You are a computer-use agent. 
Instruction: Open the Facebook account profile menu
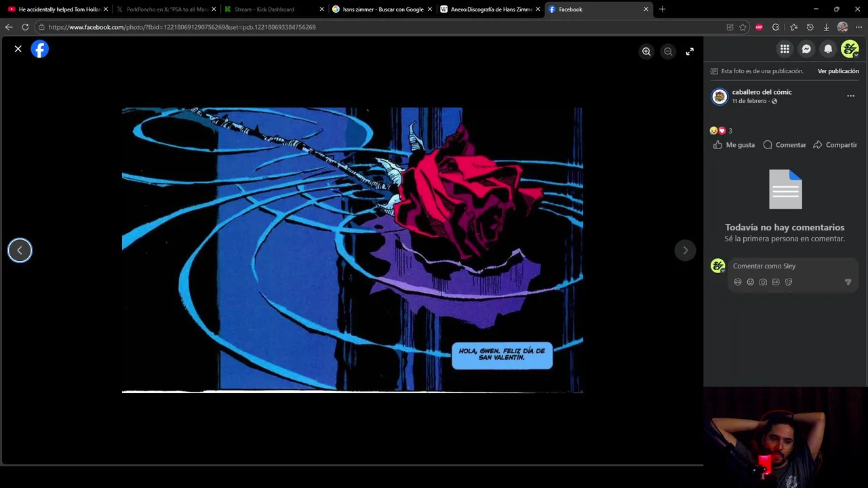(x=850, y=49)
